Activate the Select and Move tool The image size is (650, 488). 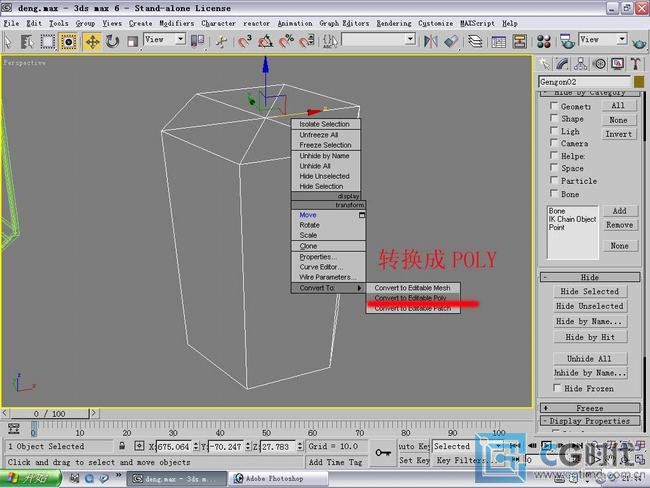pos(92,41)
